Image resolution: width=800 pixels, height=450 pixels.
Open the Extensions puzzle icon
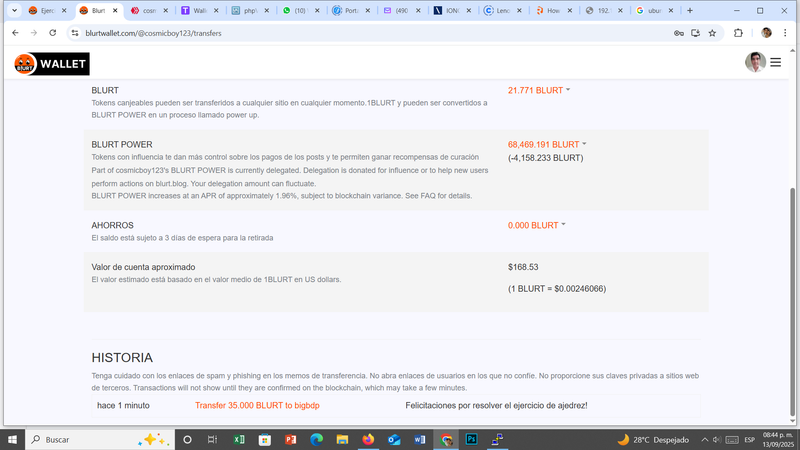tap(738, 33)
